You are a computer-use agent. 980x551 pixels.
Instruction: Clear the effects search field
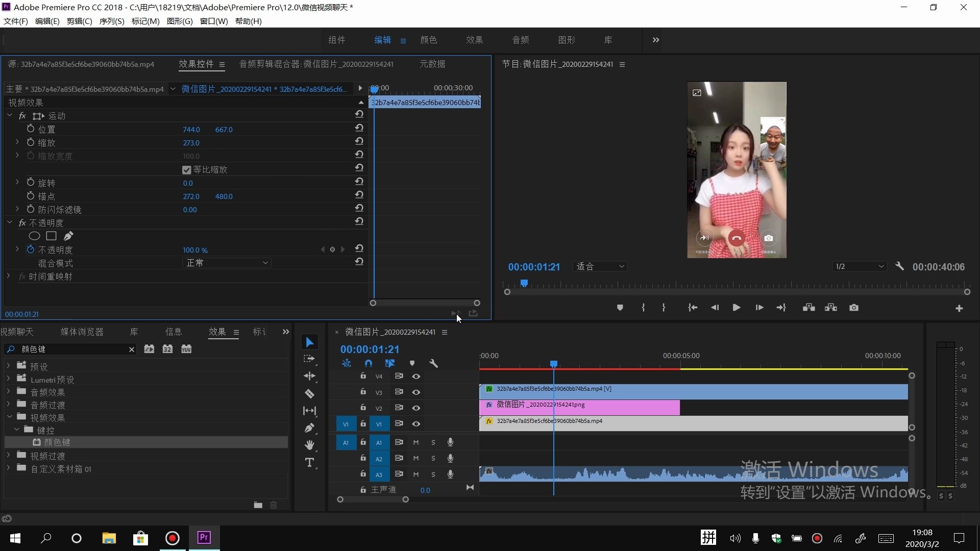(x=132, y=349)
